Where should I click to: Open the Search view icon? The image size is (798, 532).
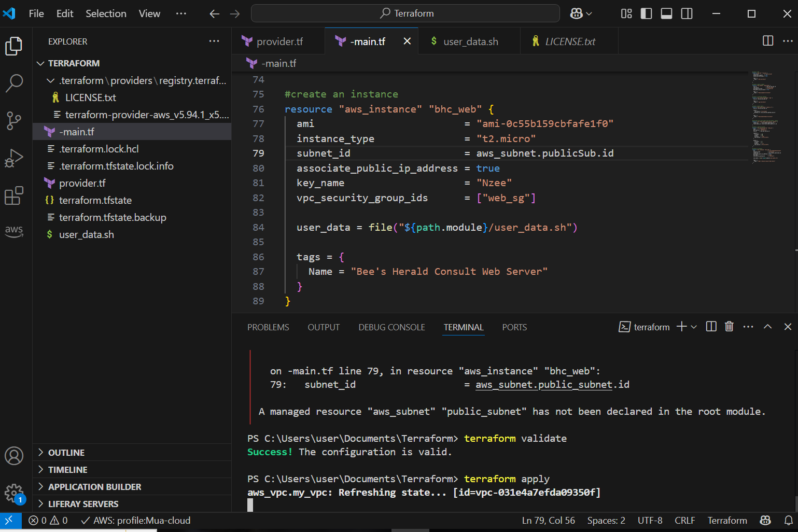point(14,83)
